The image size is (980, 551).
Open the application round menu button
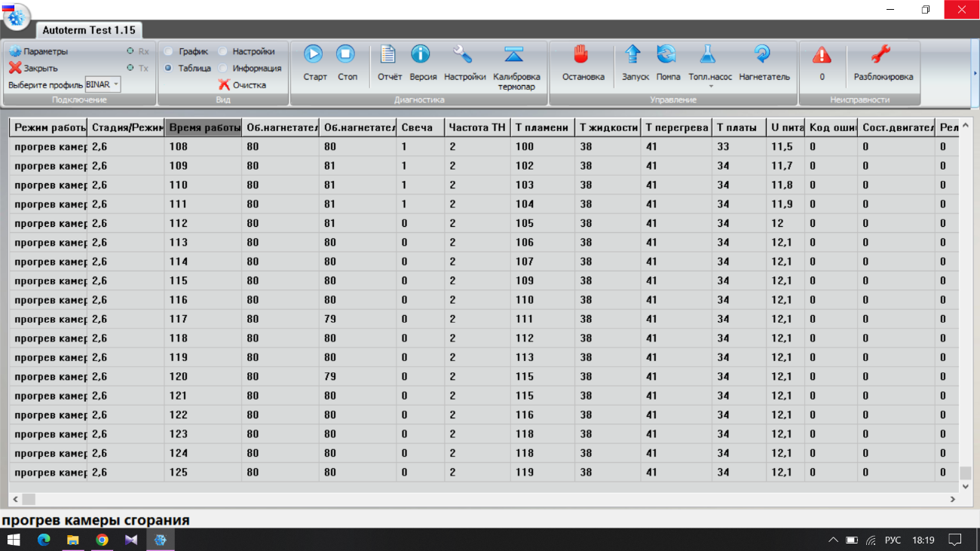(x=17, y=17)
